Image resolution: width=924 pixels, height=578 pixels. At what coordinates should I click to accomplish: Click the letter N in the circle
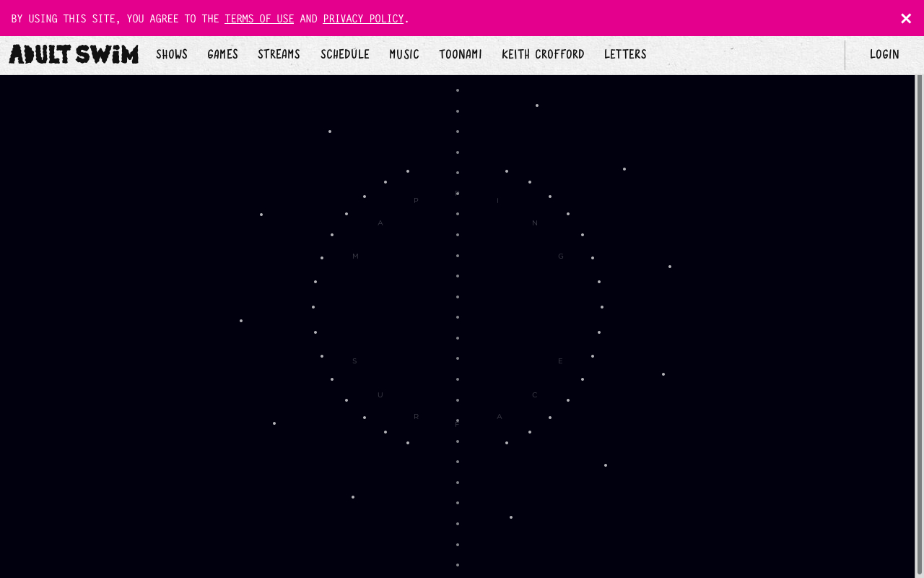pyautogui.click(x=535, y=223)
